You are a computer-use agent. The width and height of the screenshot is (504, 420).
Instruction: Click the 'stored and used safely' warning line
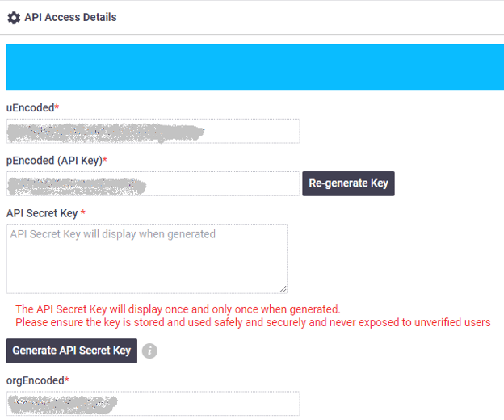click(253, 322)
